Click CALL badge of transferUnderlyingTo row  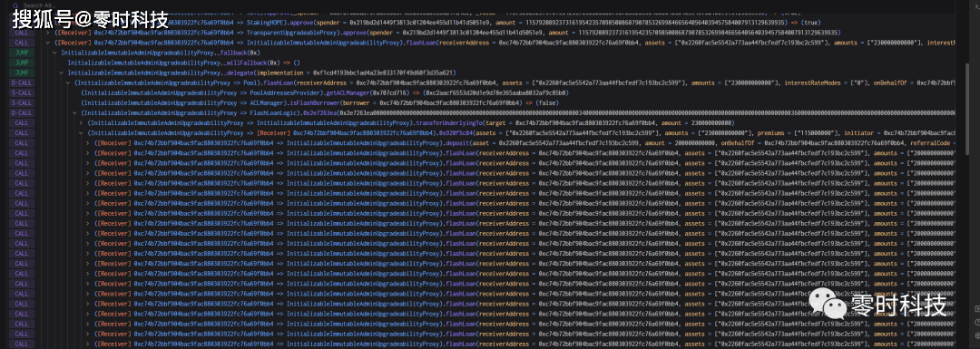coord(21,123)
